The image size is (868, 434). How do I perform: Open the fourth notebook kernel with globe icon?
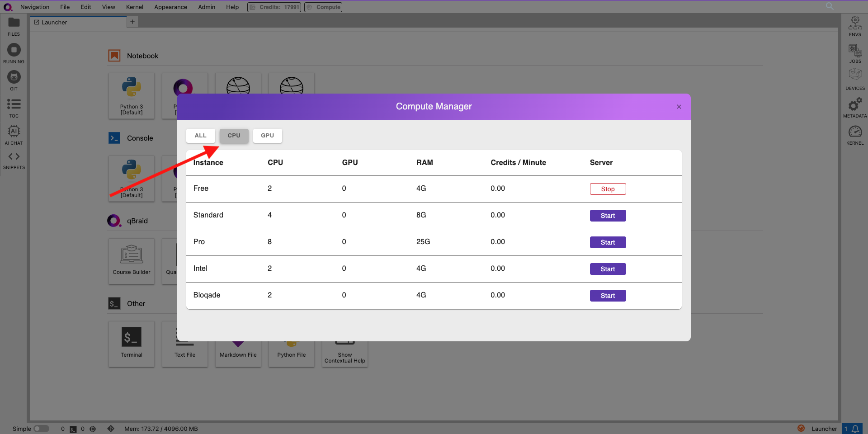coord(292,84)
